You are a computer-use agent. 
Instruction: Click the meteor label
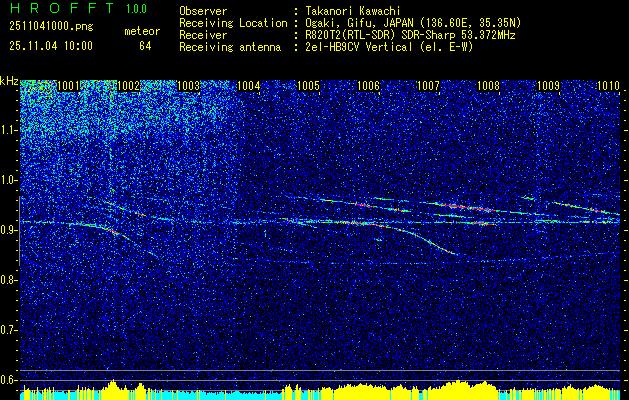[142, 31]
